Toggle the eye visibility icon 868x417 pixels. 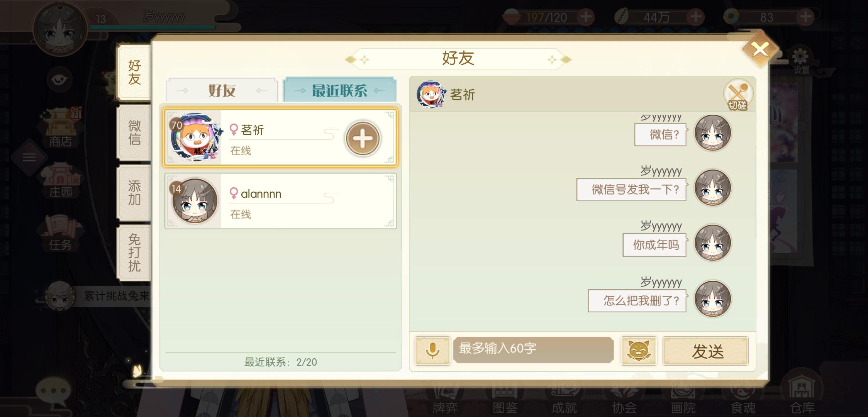coord(60,80)
